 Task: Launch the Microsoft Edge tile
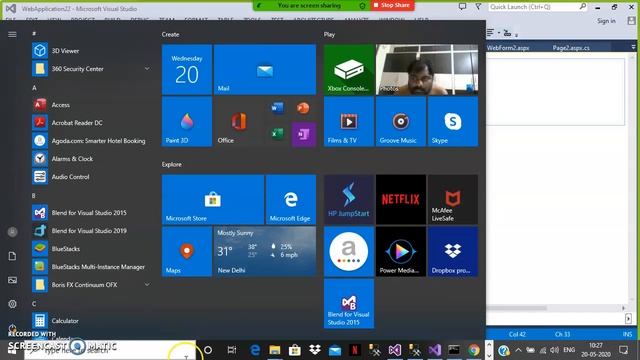click(x=291, y=200)
